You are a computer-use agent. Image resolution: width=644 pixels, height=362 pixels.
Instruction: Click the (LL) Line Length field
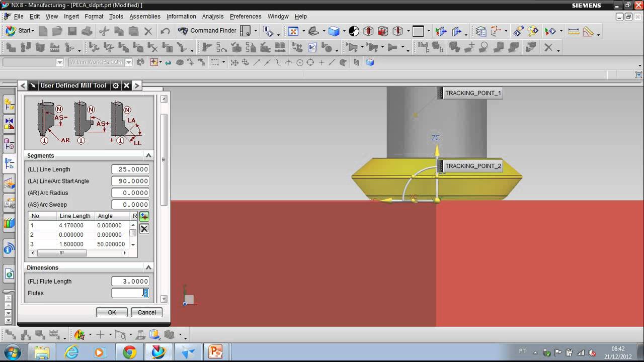coord(130,169)
